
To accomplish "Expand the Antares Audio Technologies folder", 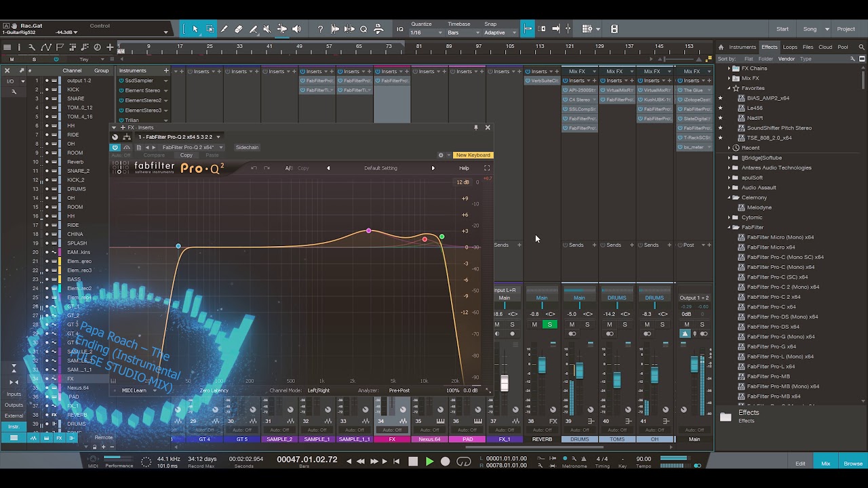I will tap(729, 168).
